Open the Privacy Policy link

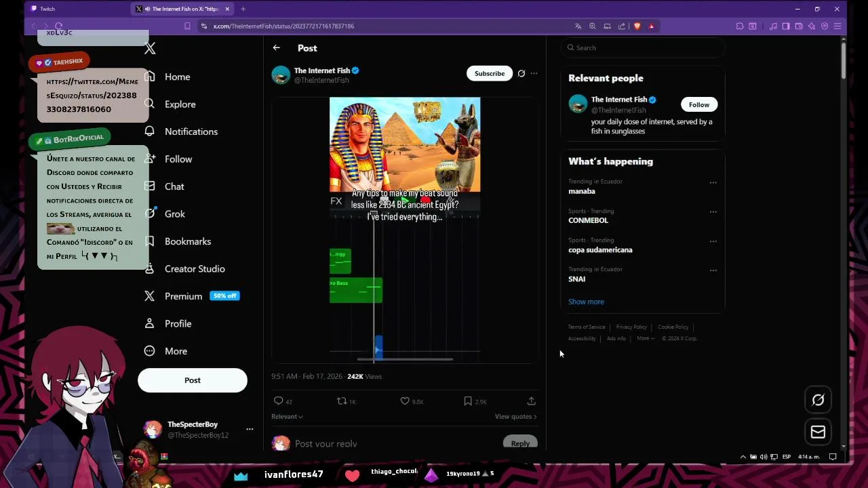[631, 327]
